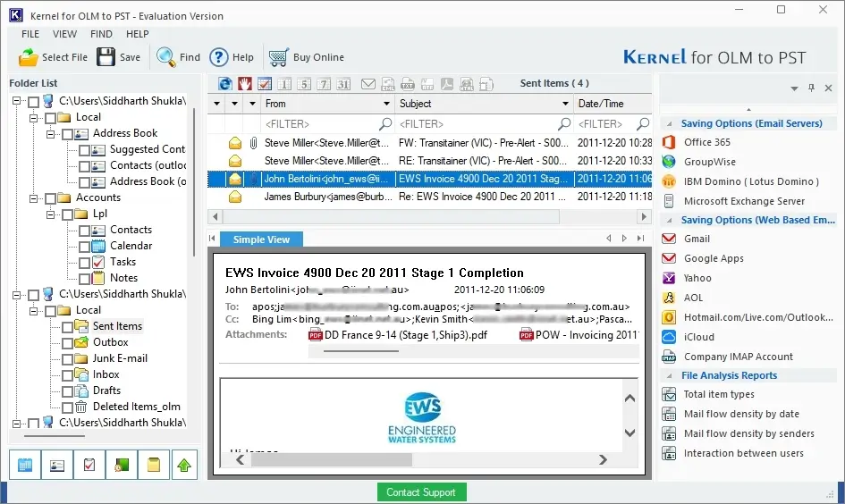
Task: Tick the Sent Items folder checkbox
Action: coord(67,327)
